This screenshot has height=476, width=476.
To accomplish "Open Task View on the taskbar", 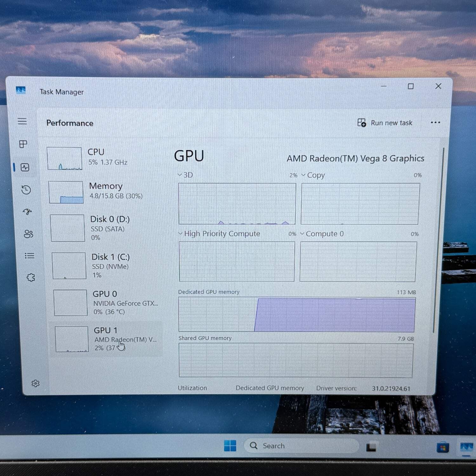I will point(371,447).
